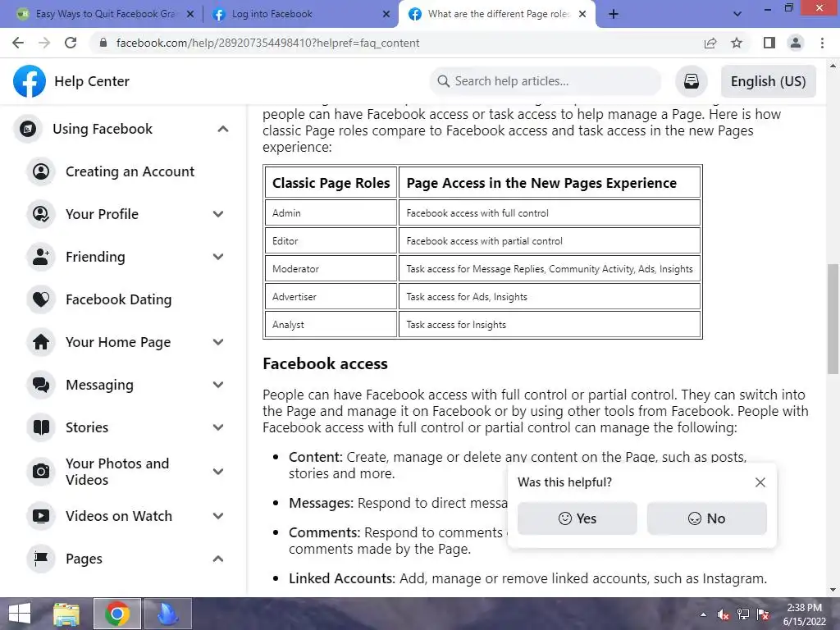Viewport: 840px width, 630px height.
Task: Open the Chrome three-dot menu
Action: 822,43
